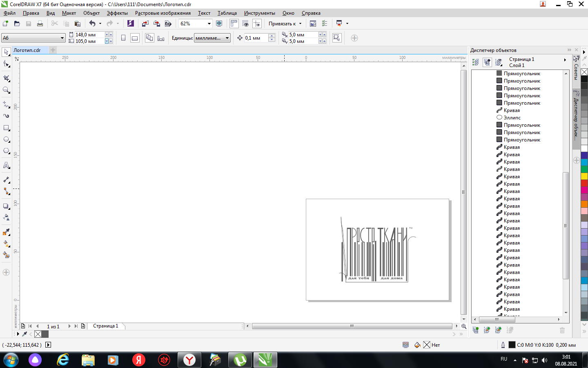
Task: Select the Страница 1 page tab
Action: (x=106, y=326)
